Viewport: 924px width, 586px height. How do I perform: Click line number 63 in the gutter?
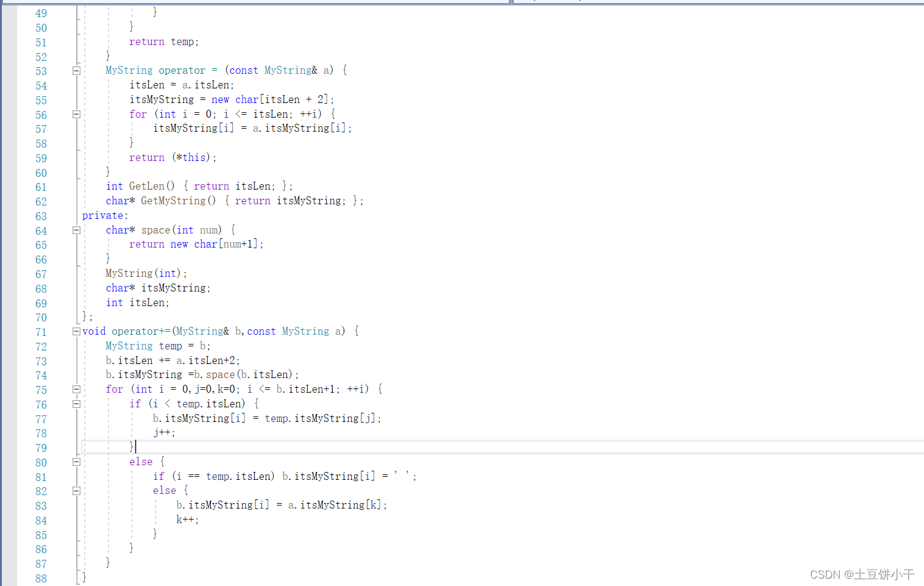[x=41, y=216]
